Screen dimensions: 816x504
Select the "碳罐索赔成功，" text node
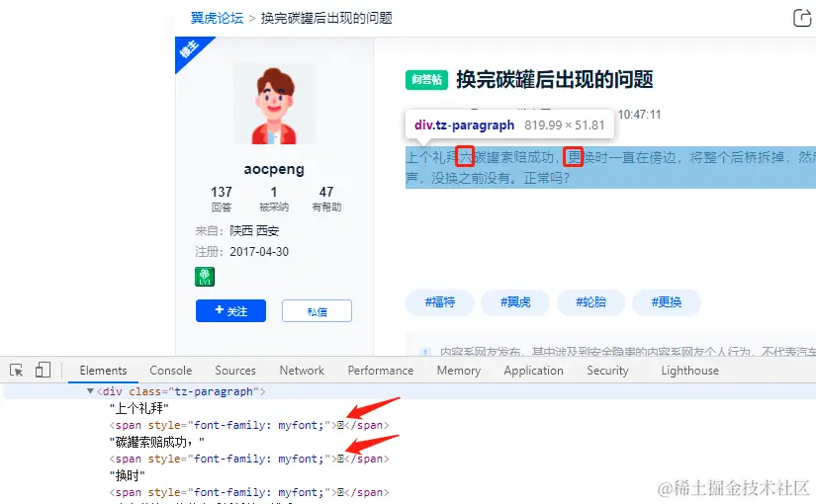point(157,442)
